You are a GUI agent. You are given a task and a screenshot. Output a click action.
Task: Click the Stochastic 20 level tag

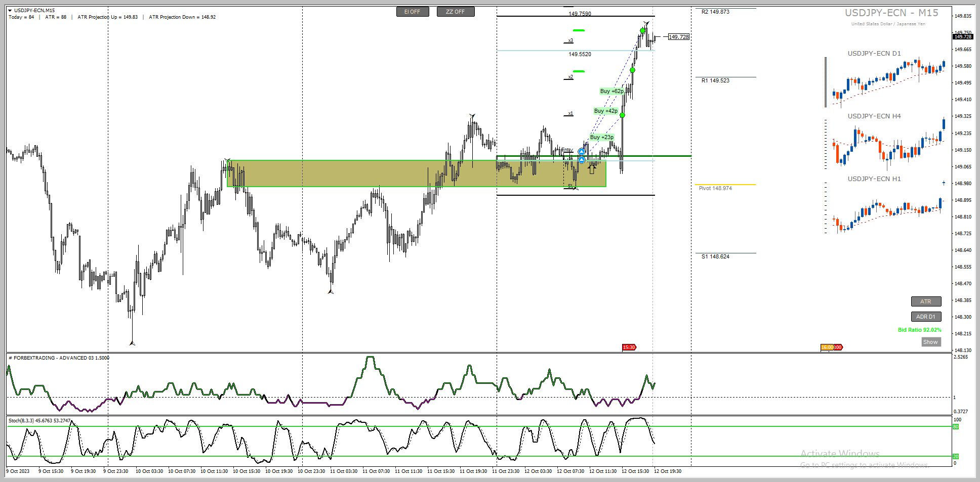(956, 457)
